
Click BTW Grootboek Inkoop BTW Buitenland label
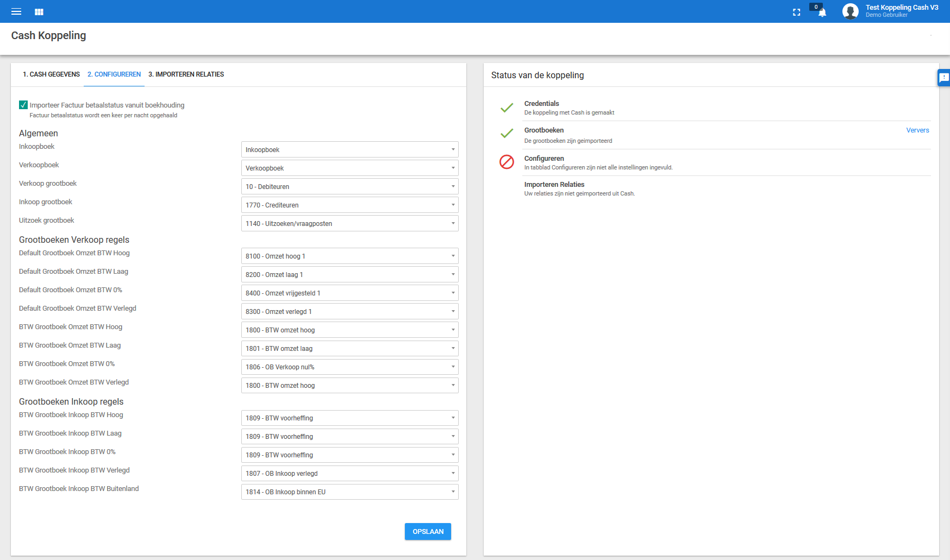[x=79, y=488]
